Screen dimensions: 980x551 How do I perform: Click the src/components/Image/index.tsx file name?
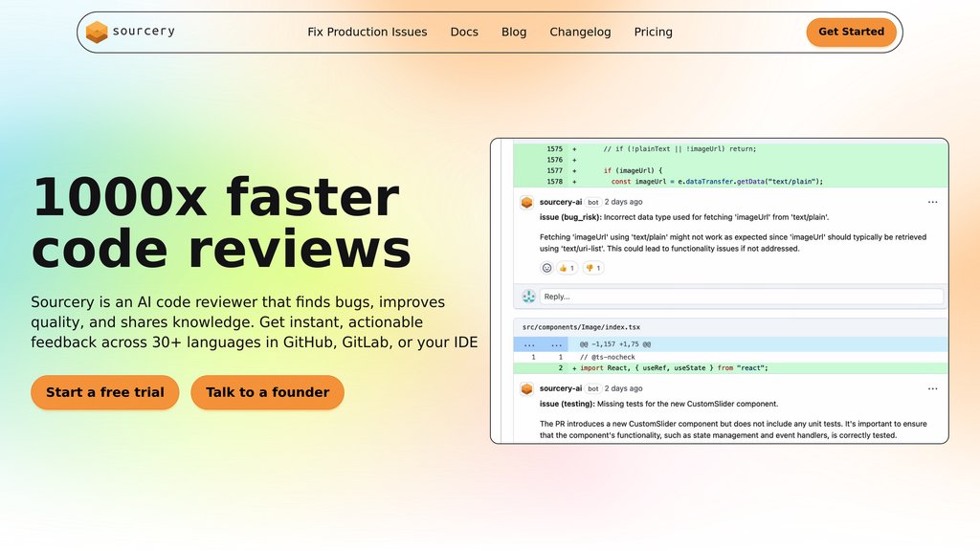point(581,327)
